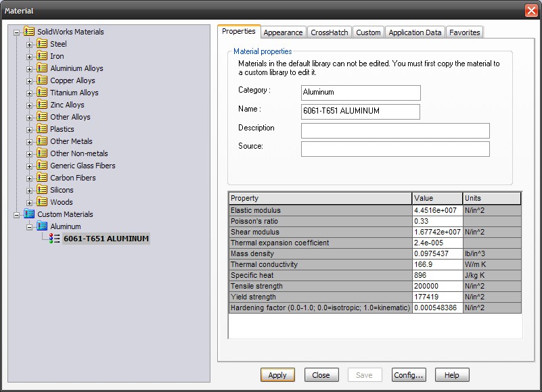
Task: Select the 6061-T651 ALUMINUM tree item
Action: pos(106,239)
